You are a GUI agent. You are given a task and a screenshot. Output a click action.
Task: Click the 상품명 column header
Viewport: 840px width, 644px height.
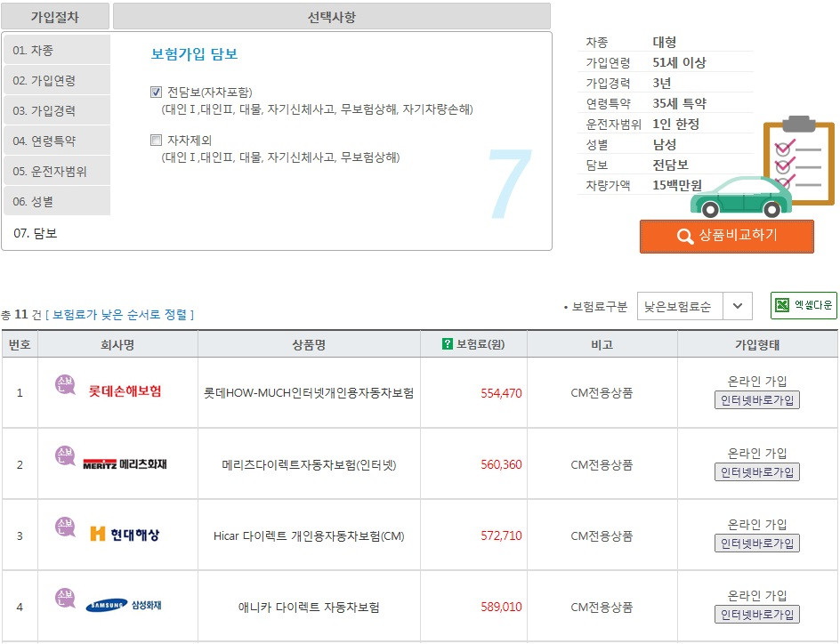[309, 344]
